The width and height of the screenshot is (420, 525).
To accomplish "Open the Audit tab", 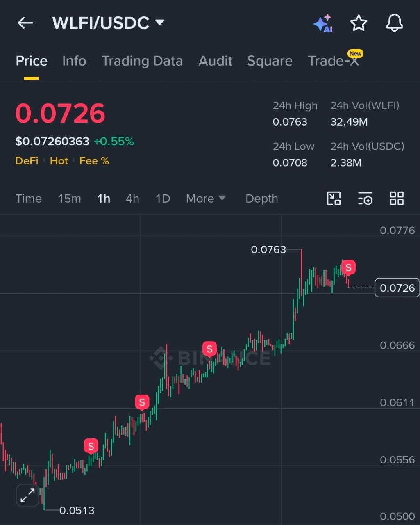I will 216,61.
